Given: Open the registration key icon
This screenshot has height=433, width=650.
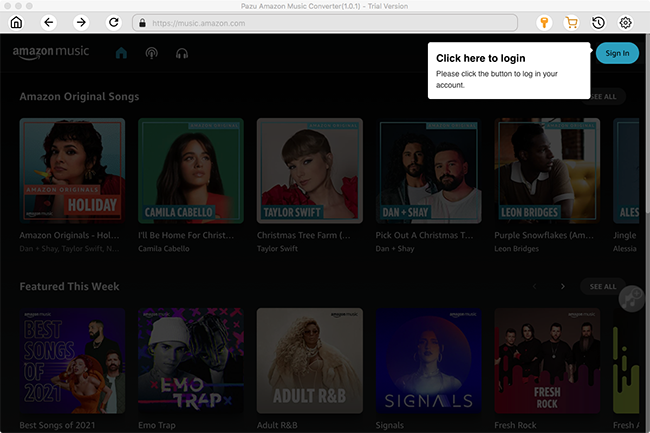Looking at the screenshot, I should tap(544, 23).
